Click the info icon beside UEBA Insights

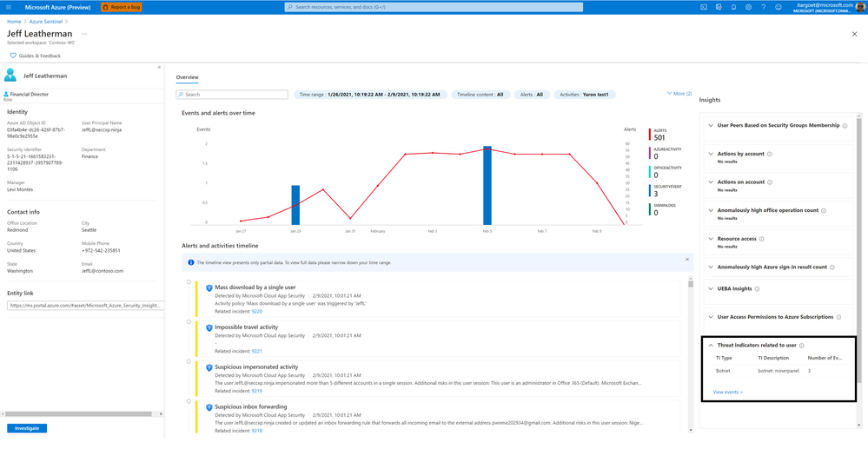coord(757,288)
